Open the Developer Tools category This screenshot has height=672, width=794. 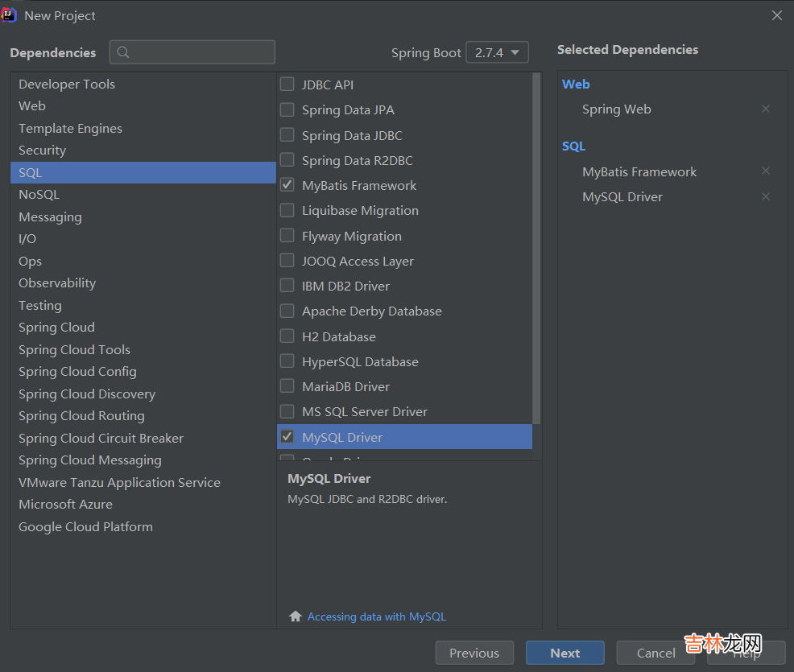point(67,85)
